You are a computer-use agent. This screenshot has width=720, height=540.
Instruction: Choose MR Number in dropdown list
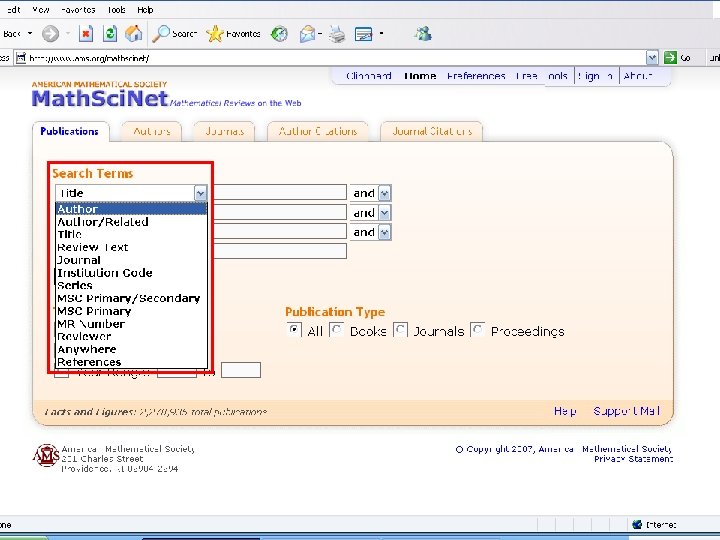pos(131,324)
